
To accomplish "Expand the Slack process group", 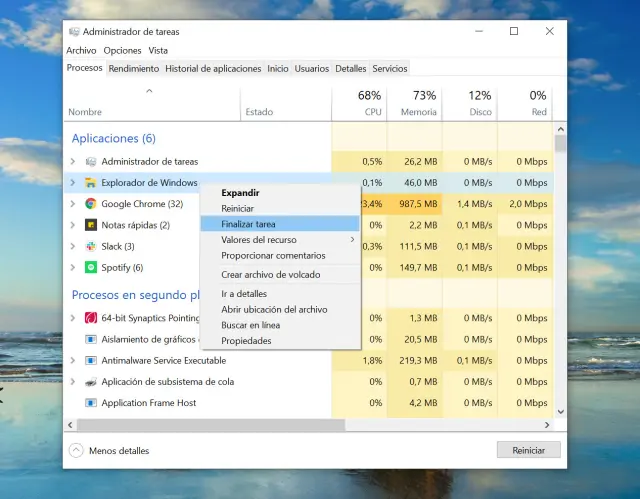I will (73, 246).
